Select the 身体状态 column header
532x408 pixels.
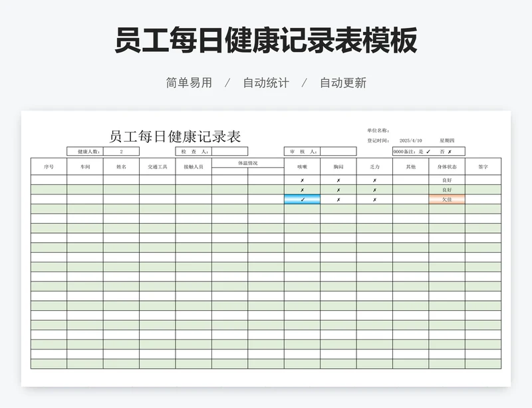(x=447, y=166)
